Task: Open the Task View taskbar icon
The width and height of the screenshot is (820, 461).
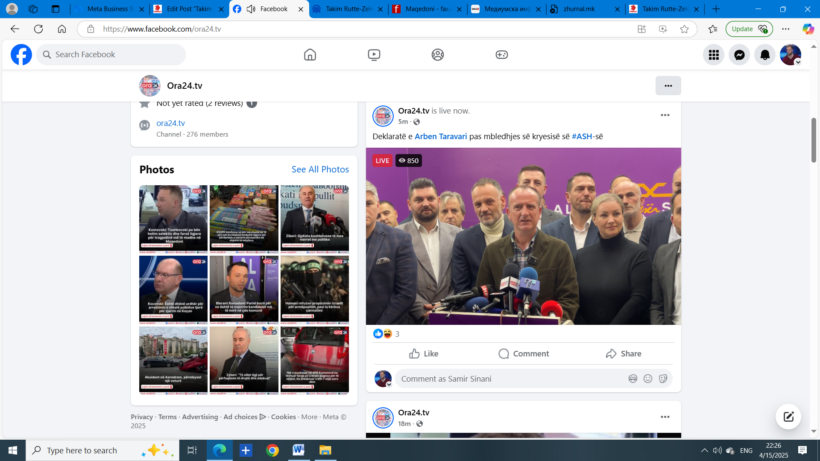Action: point(192,450)
